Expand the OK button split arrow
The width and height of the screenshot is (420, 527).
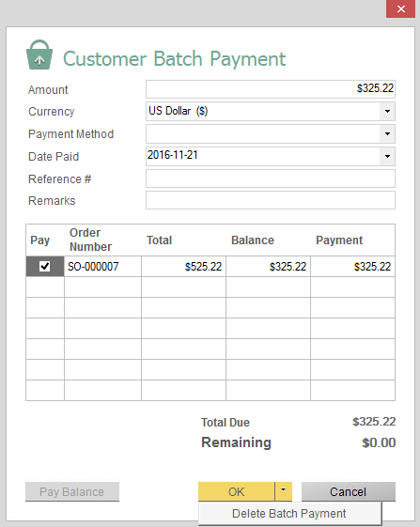(284, 491)
